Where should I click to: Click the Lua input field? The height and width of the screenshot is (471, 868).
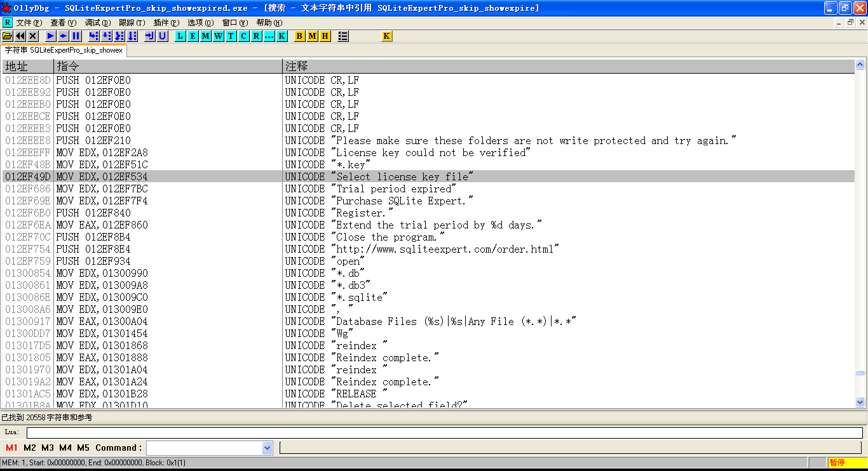click(x=445, y=432)
